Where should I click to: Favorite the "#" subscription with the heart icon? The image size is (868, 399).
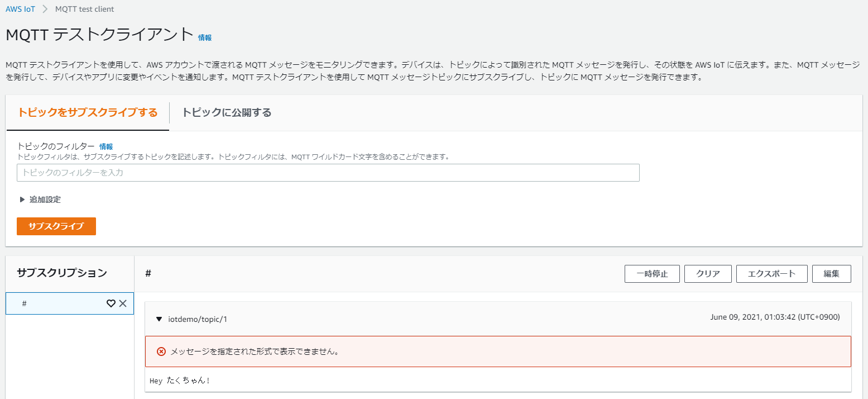point(111,303)
